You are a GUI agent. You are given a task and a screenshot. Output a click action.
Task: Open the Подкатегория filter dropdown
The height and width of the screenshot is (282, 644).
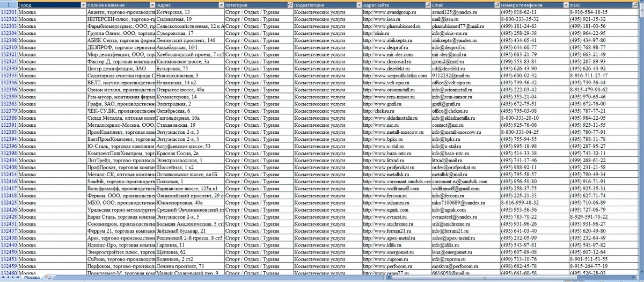[x=359, y=4]
